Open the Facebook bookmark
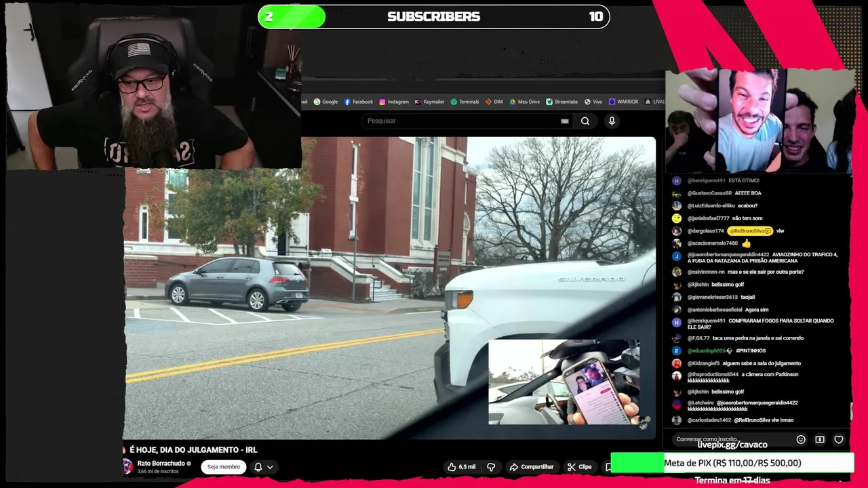Screen dimensions: 868x488 coord(359,102)
